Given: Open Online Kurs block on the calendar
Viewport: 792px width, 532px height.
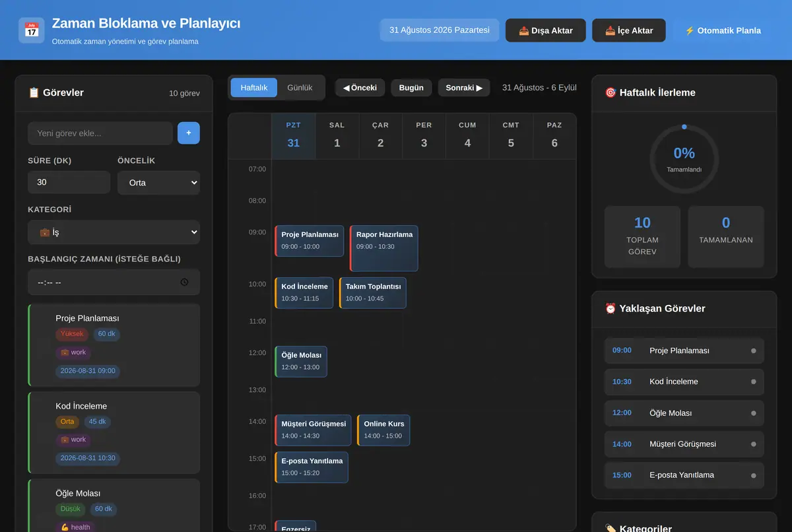Looking at the screenshot, I should (383, 430).
